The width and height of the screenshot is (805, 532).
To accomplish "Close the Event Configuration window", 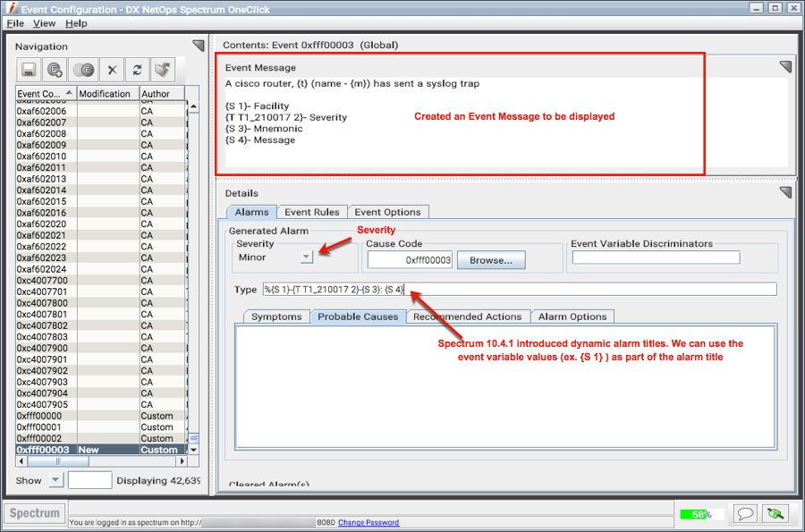I will [x=793, y=8].
